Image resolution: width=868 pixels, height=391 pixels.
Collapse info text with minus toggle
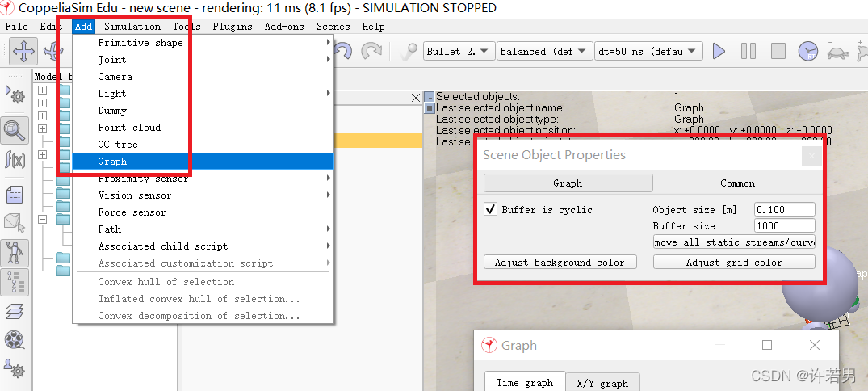coord(429,97)
